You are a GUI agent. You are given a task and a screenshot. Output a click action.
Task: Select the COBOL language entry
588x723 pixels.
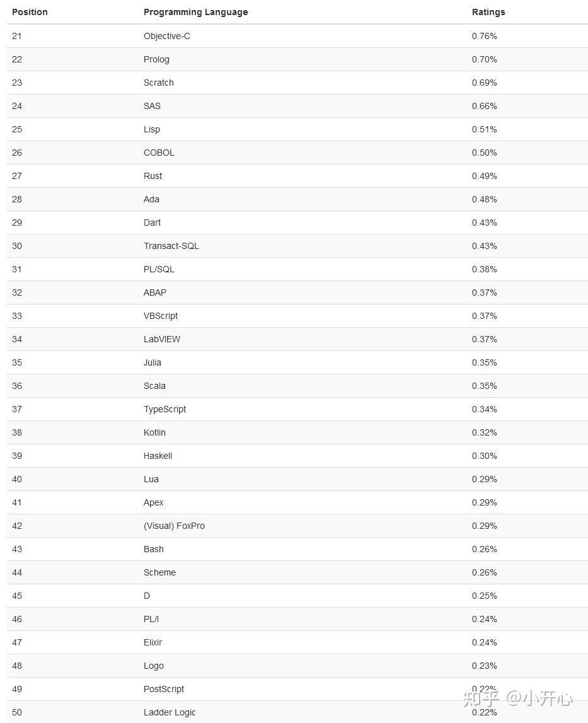coord(159,153)
